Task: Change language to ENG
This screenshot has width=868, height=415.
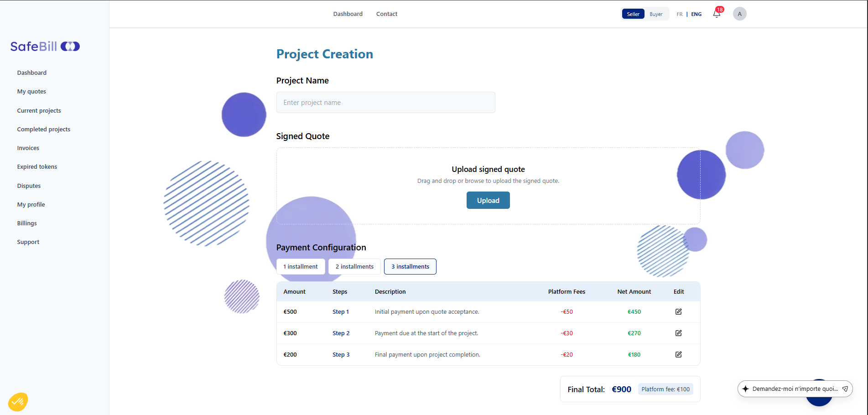Action: pos(696,14)
